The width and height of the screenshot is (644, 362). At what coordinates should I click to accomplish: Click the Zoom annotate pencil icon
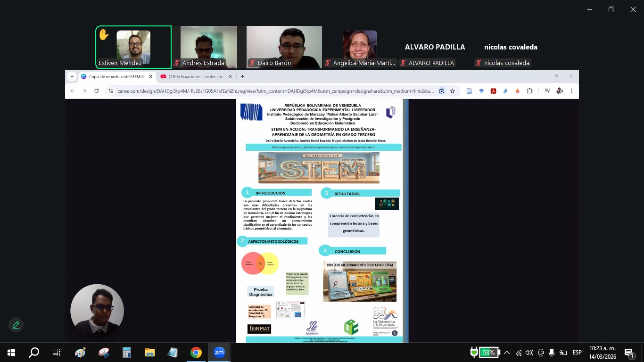tap(16, 325)
